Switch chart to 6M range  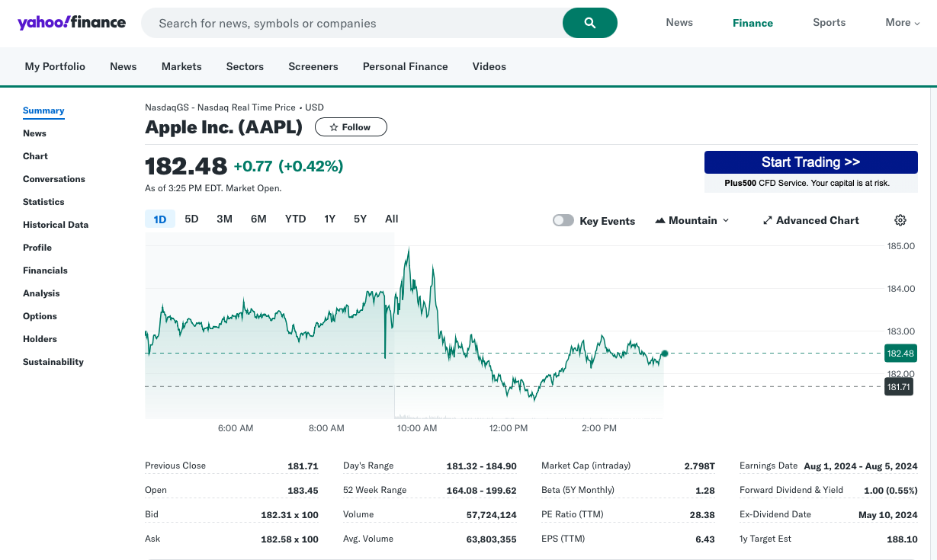click(x=258, y=219)
